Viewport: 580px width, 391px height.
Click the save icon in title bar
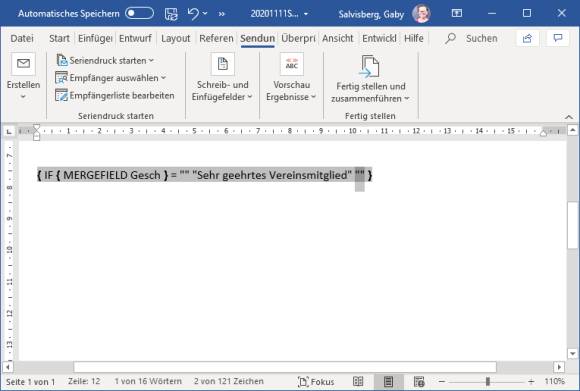coord(171,14)
